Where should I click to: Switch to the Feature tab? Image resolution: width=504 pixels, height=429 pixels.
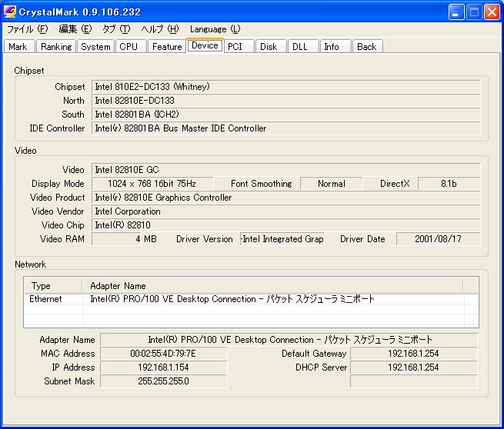pos(167,47)
